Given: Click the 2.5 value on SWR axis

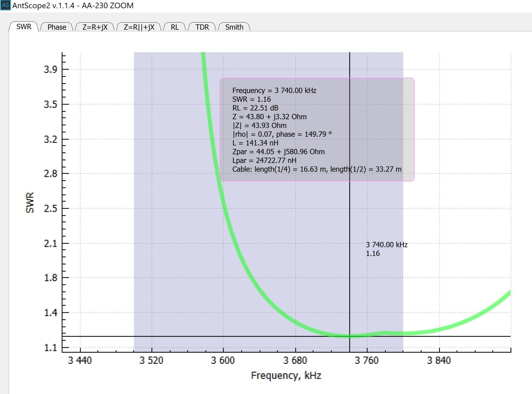Looking at the screenshot, I should pos(50,209).
